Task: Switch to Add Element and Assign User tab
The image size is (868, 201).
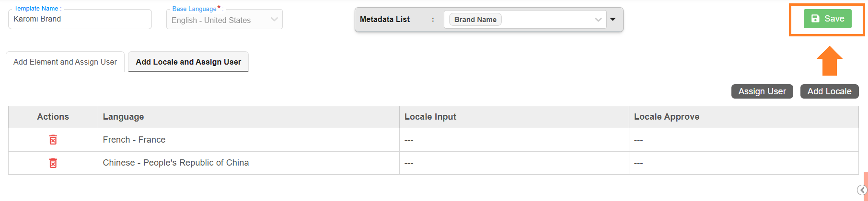Action: pos(65,62)
